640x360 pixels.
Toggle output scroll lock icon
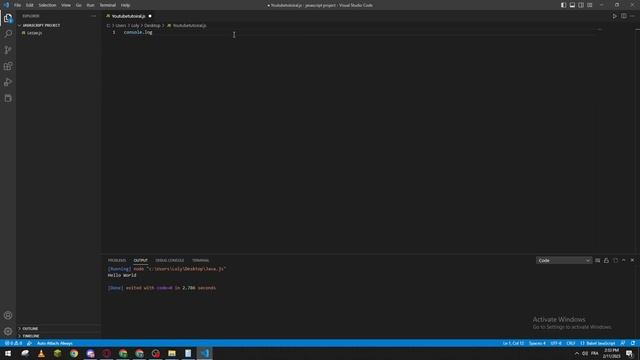pyautogui.click(x=606, y=260)
